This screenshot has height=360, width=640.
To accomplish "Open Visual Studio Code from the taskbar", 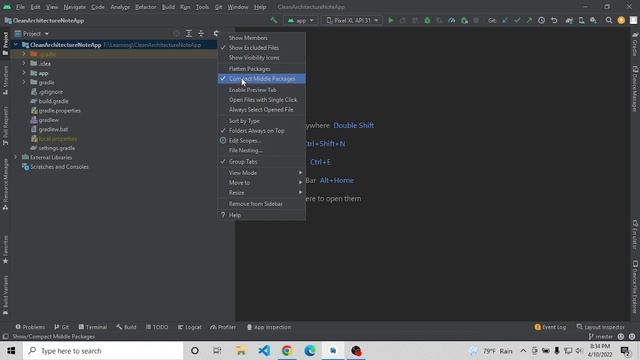I will pyautogui.click(x=264, y=351).
